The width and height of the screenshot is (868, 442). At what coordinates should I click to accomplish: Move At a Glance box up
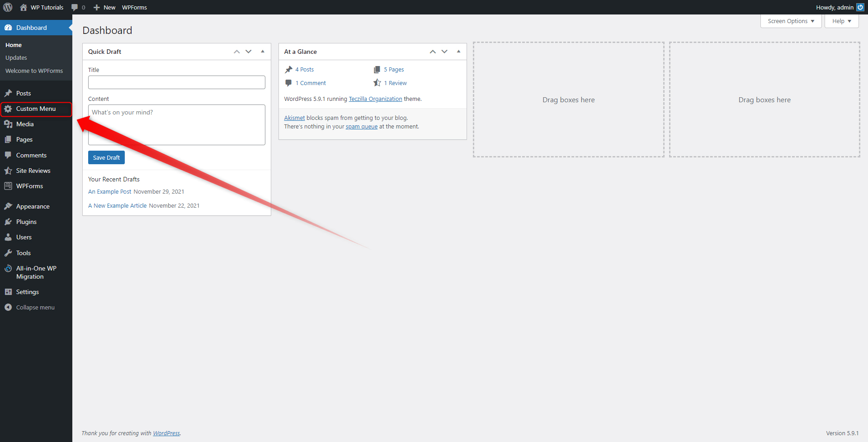tap(433, 52)
